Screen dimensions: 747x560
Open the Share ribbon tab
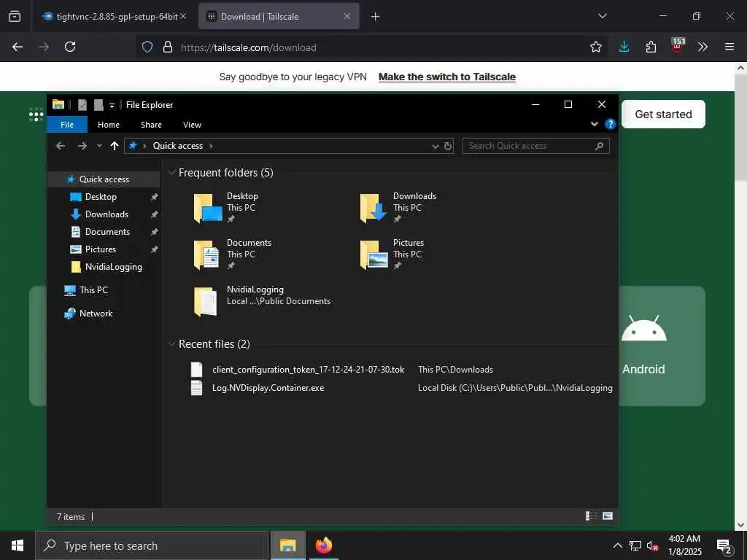(x=151, y=125)
